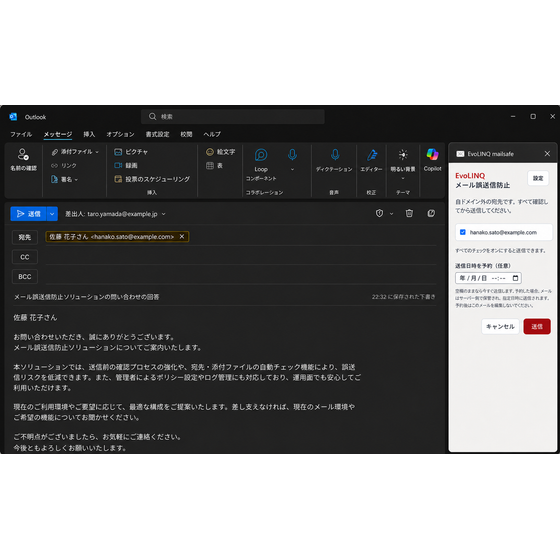Click the sensitivity shield icon
The width and height of the screenshot is (560, 560).
pos(379,213)
